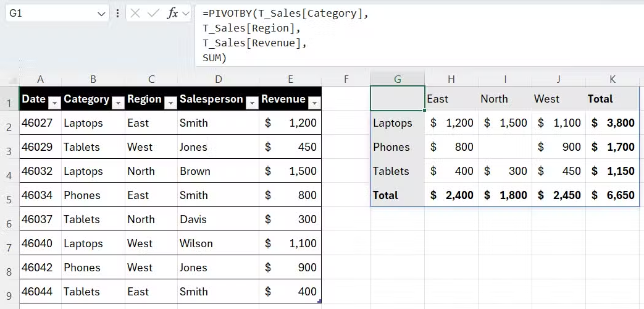The height and width of the screenshot is (309, 644).
Task: Click the Select All corner triangle
Action: (x=13, y=80)
